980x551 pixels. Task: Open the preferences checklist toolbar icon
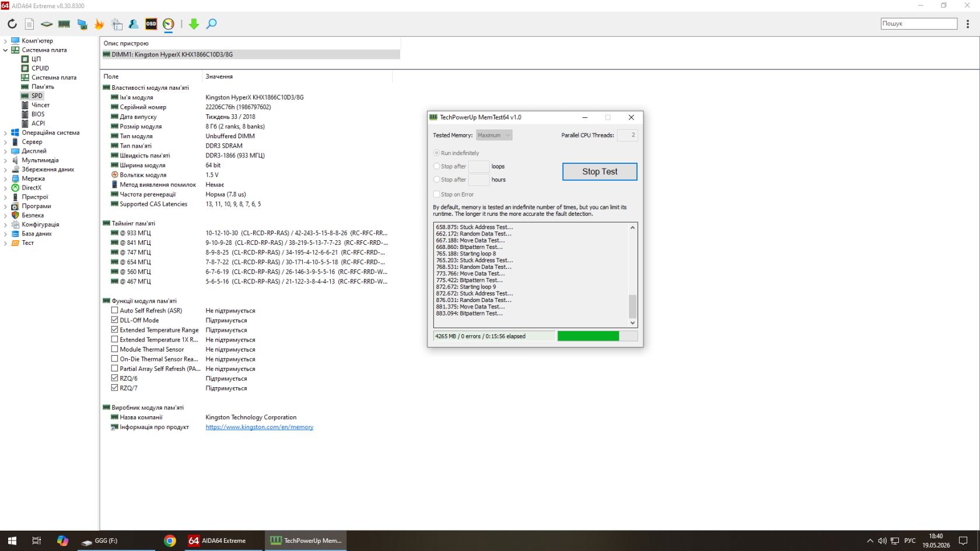point(117,24)
